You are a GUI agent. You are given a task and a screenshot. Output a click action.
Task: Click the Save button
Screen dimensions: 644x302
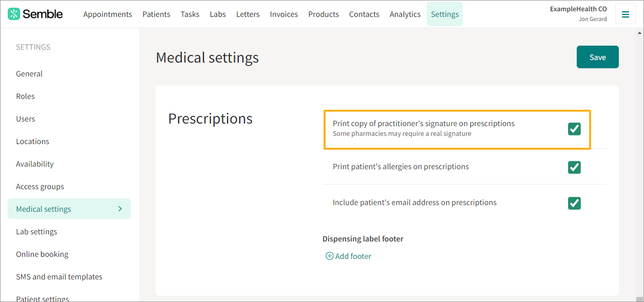[597, 57]
